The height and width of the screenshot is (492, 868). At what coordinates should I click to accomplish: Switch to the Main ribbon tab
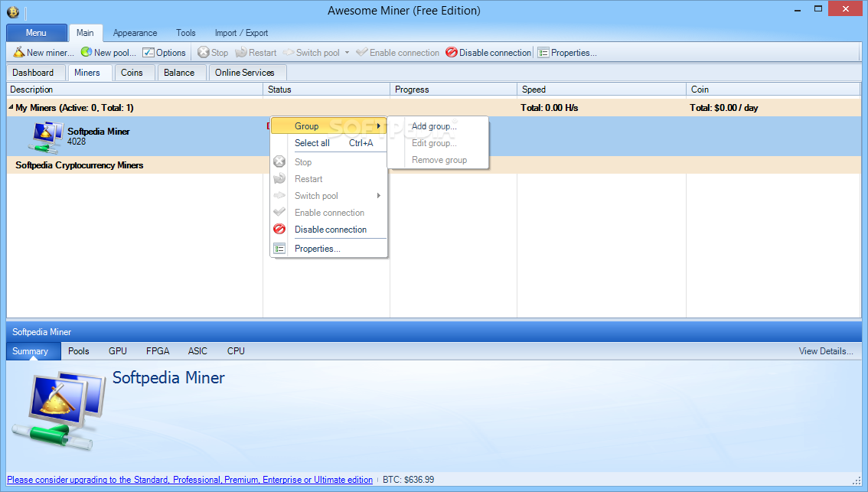85,33
